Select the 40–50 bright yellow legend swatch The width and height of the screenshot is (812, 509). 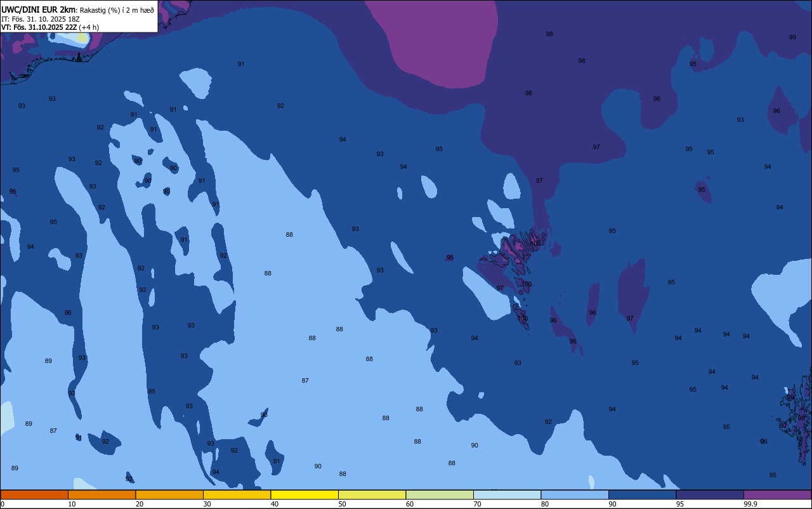click(x=304, y=494)
